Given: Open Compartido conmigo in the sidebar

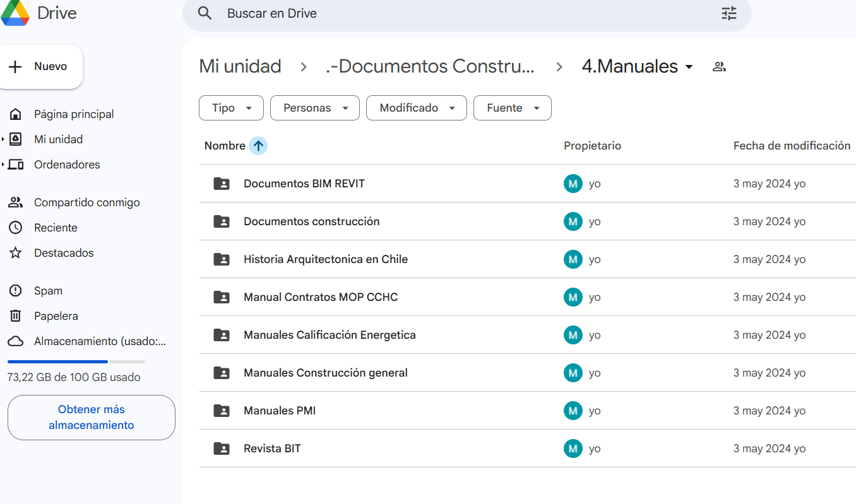Looking at the screenshot, I should pyautogui.click(x=86, y=202).
